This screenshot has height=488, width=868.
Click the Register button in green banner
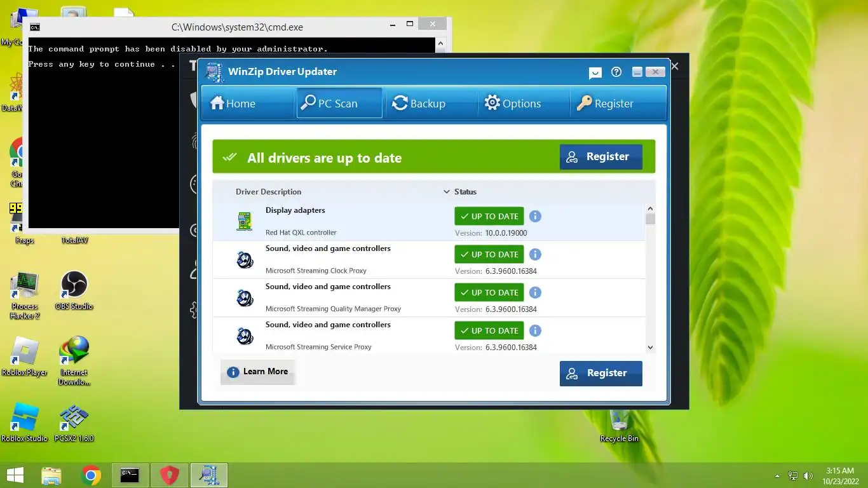[600, 157]
